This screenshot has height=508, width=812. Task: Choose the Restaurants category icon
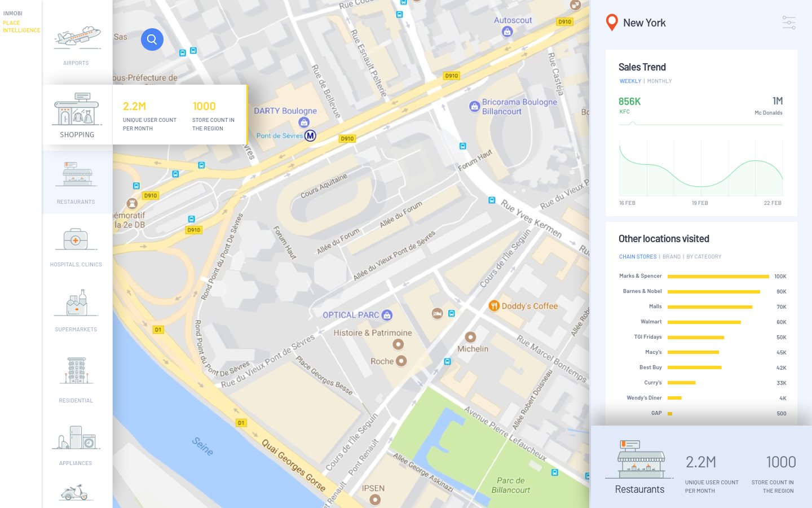77,174
